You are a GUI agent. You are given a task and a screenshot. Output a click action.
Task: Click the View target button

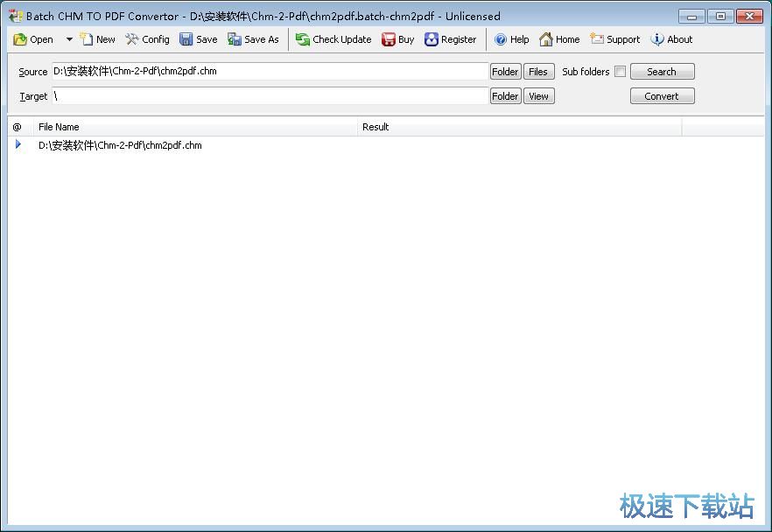[x=538, y=96]
